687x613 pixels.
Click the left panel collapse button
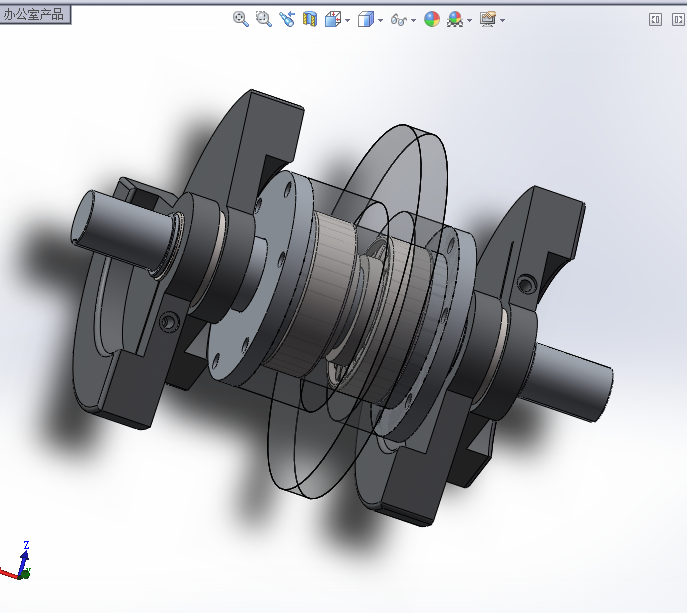coord(655,19)
